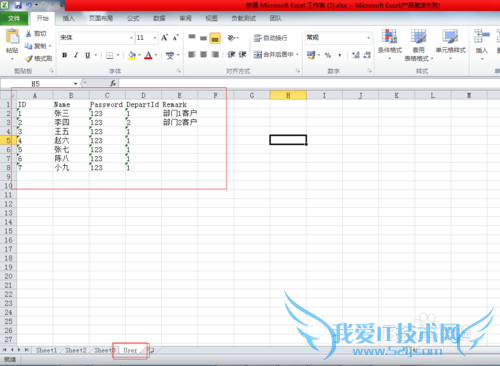Image resolution: width=500 pixels, height=366 pixels.
Task: Toggle middle vertical alignment
Action: tap(204, 38)
